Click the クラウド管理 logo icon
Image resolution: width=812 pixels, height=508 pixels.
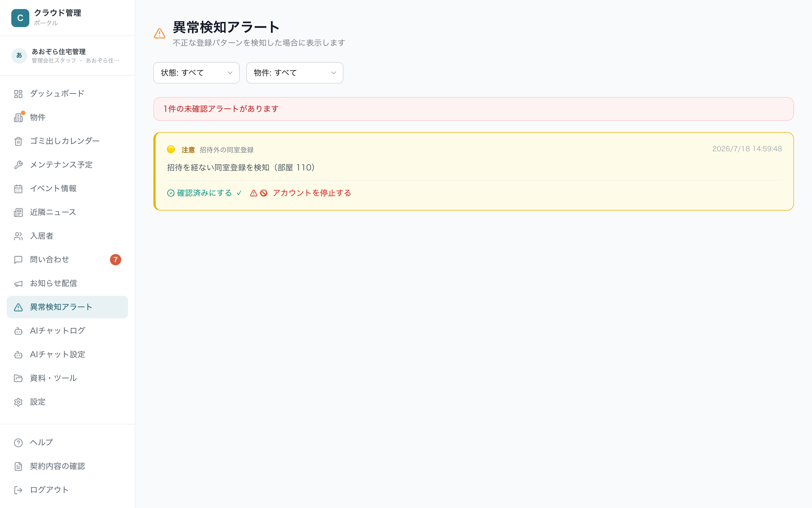pyautogui.click(x=20, y=18)
